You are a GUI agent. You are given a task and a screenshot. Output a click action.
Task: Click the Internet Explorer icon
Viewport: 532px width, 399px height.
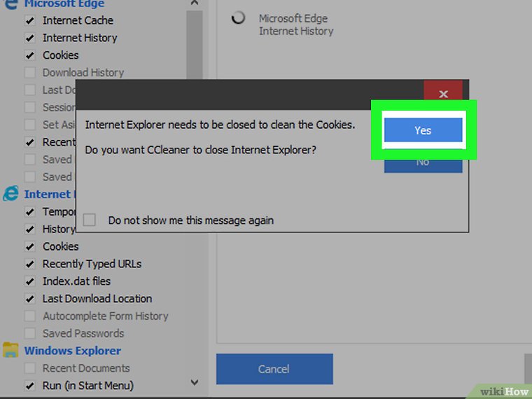(x=10, y=194)
